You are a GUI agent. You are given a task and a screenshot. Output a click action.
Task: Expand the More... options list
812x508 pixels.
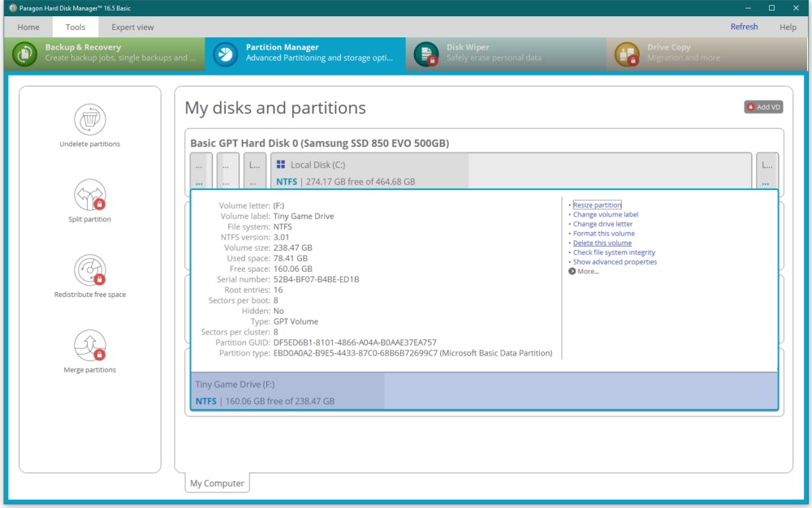[x=584, y=271]
